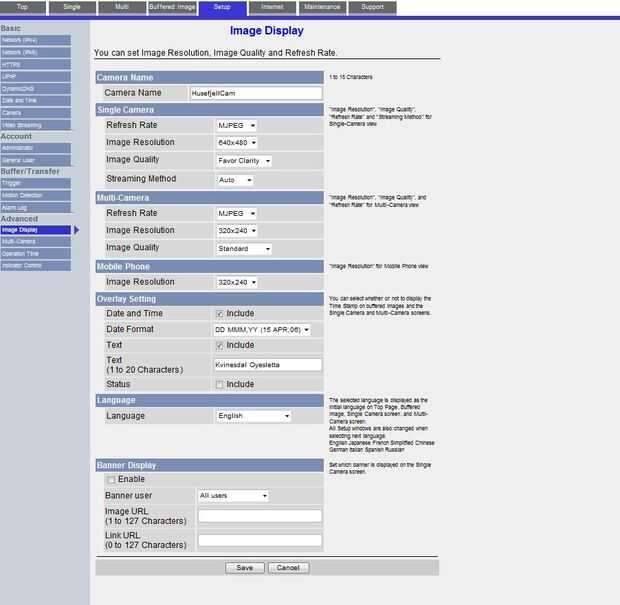Click the Link URL input field
This screenshot has height=605, width=620.
pyautogui.click(x=260, y=541)
